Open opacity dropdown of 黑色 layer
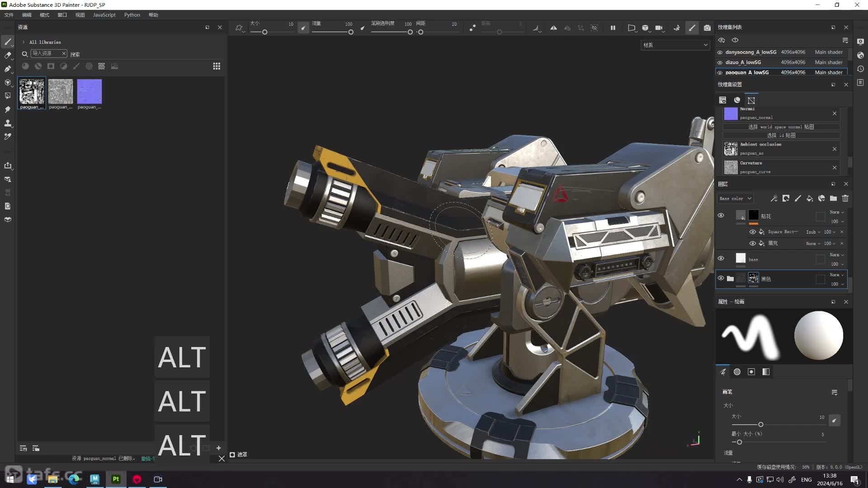The image size is (868, 488). [x=837, y=284]
